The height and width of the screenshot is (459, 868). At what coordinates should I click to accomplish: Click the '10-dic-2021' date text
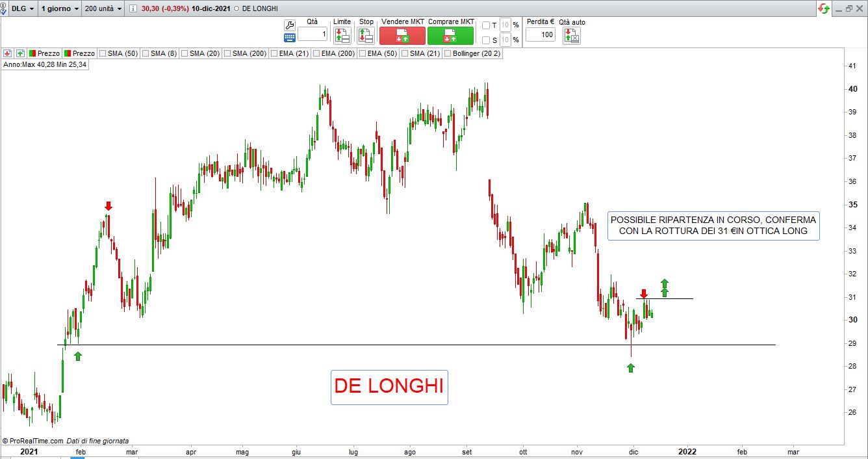click(x=211, y=9)
